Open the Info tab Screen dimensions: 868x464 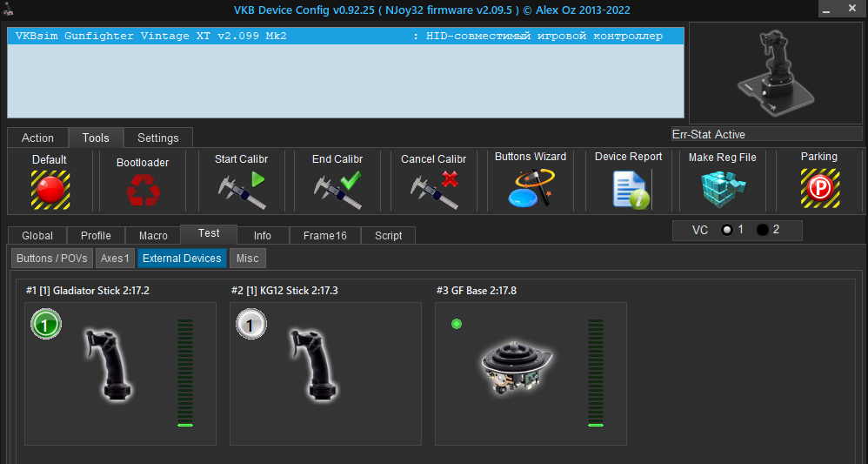point(263,236)
